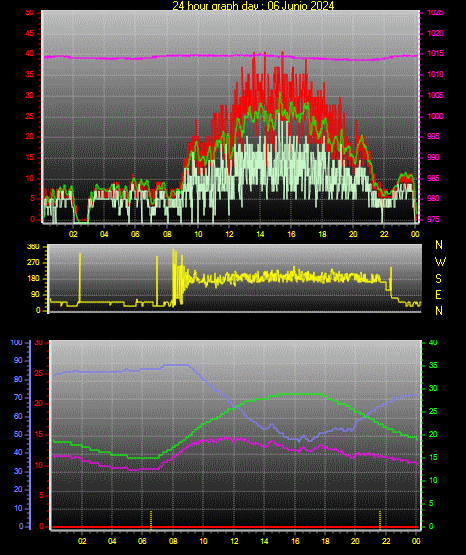
Task: Click the yellow sunset marker near 22 on bottom graph
Action: pos(380,520)
